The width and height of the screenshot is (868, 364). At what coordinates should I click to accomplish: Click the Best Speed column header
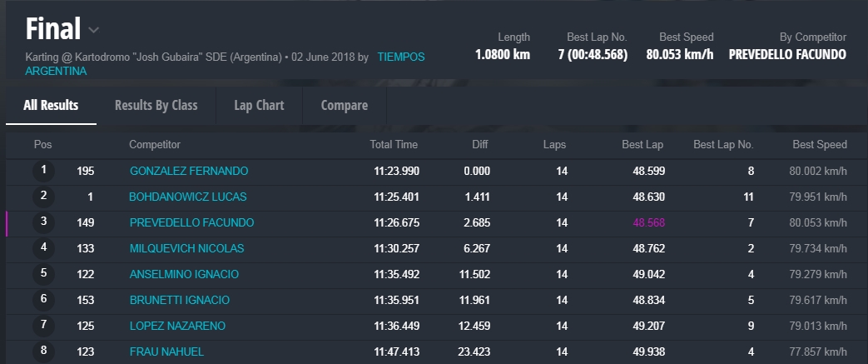(x=819, y=145)
